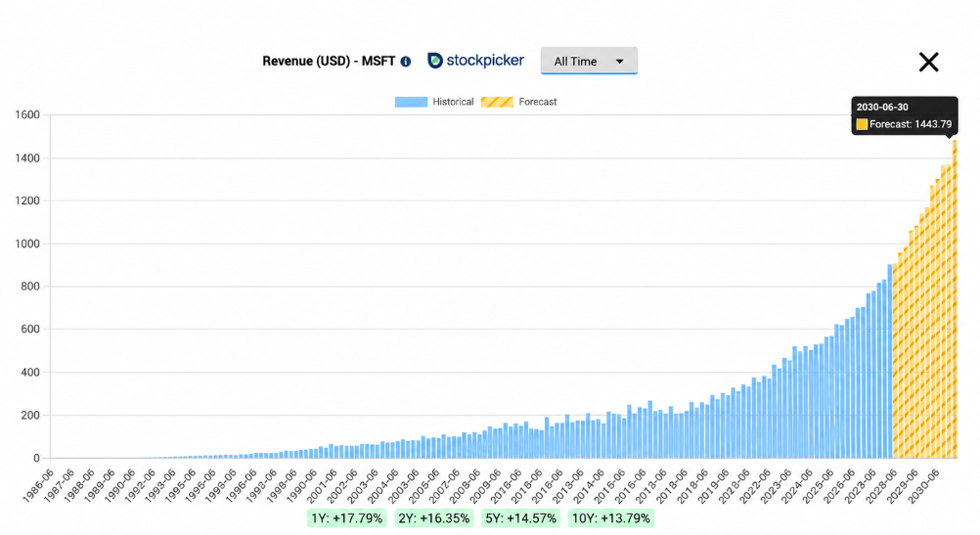The height and width of the screenshot is (535, 980).
Task: Click the striped orange Forecast legend swatch
Action: tap(497, 102)
